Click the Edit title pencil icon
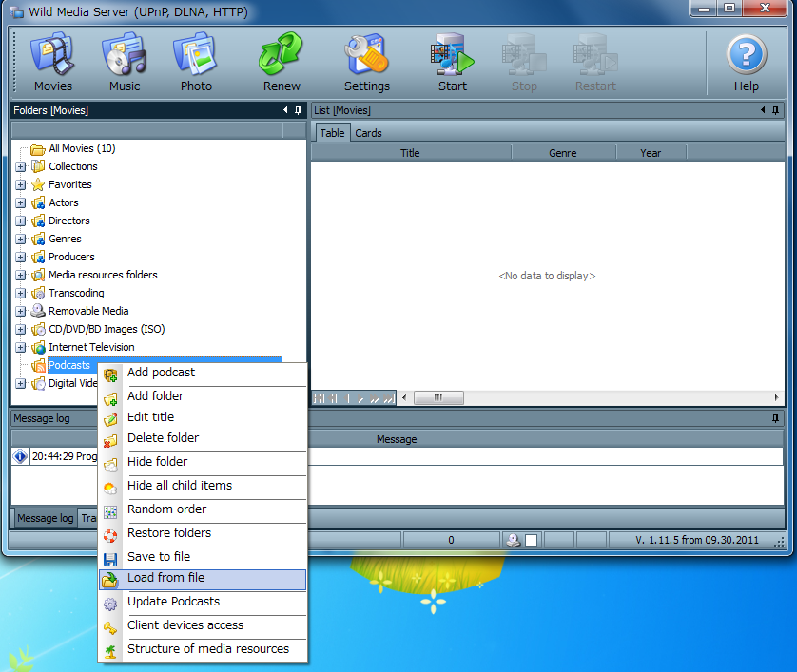The width and height of the screenshot is (797, 672). [110, 420]
